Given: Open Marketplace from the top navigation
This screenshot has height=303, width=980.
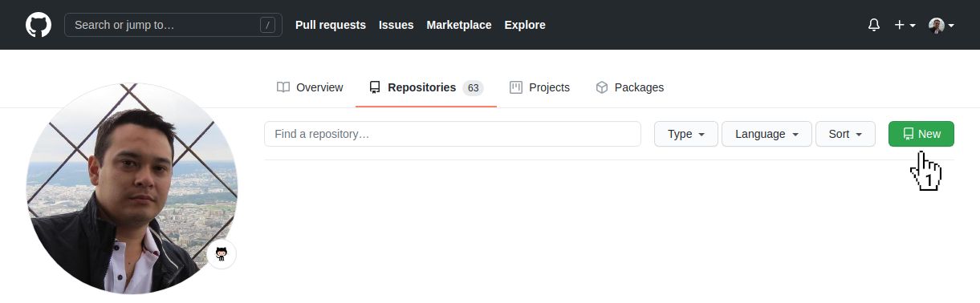Looking at the screenshot, I should tap(459, 25).
